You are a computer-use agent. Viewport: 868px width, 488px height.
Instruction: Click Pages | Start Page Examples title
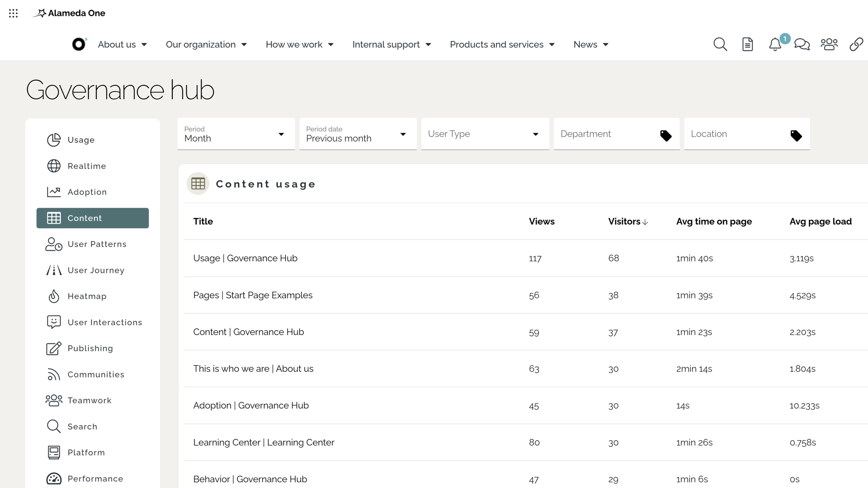click(253, 295)
